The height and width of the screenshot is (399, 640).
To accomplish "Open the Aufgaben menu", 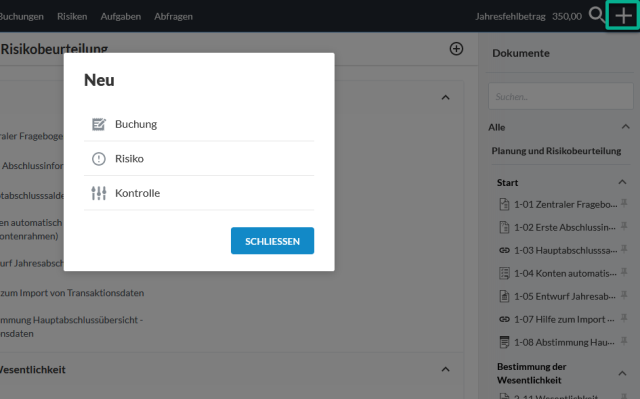I will tap(120, 16).
